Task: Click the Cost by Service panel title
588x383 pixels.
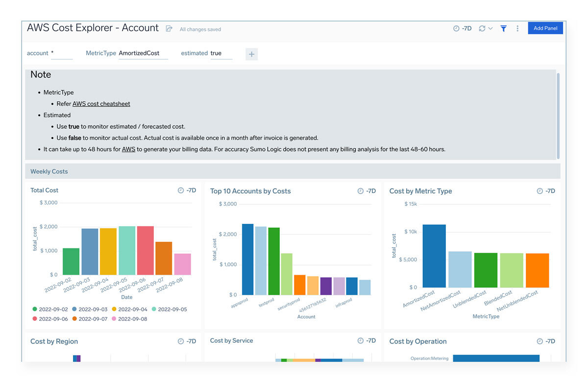Action: point(231,340)
